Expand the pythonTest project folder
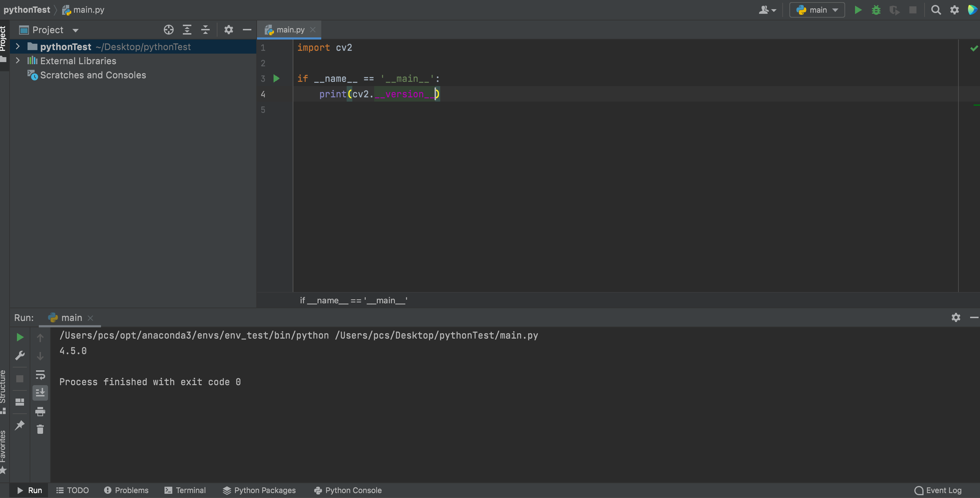The height and width of the screenshot is (498, 980). click(18, 46)
